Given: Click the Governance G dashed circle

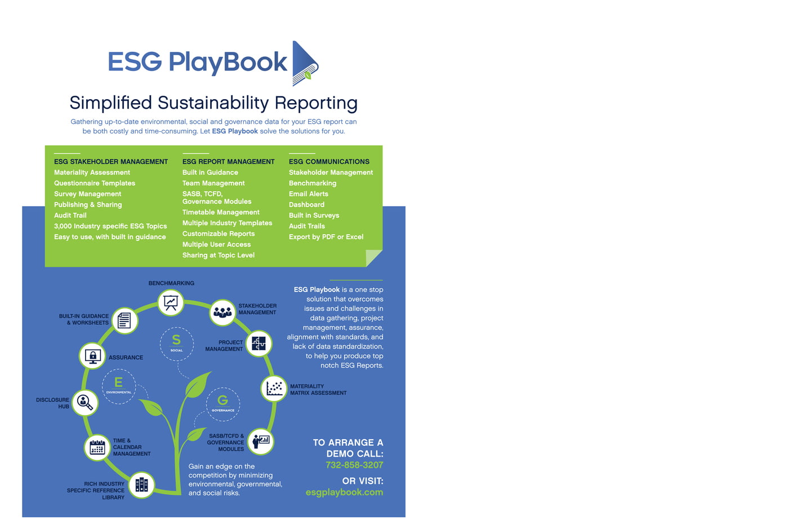Looking at the screenshot, I should pyautogui.click(x=223, y=404).
